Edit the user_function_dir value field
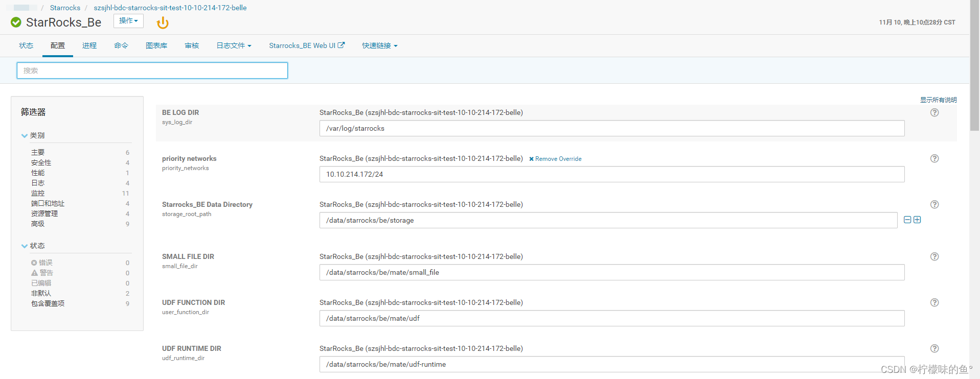The height and width of the screenshot is (379, 980). tap(612, 318)
